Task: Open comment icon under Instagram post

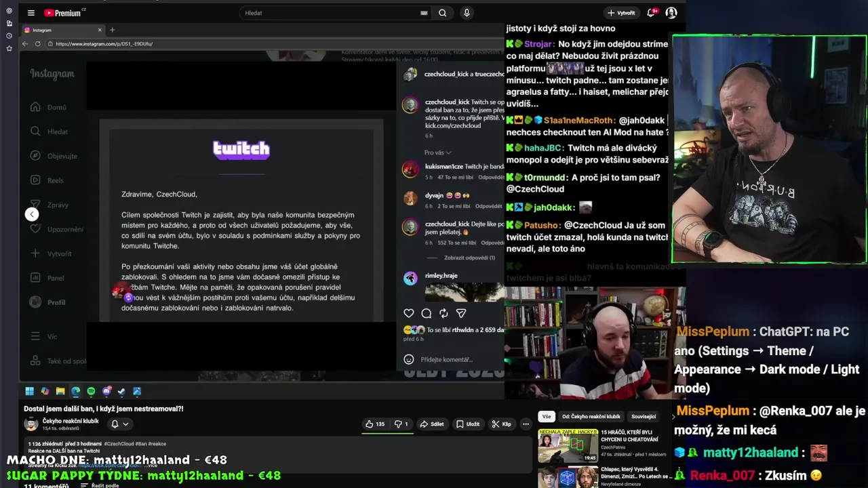Action: tap(426, 313)
